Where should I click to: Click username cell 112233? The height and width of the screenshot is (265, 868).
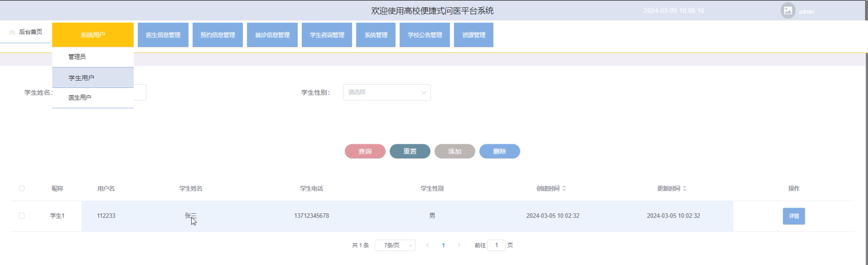pyautogui.click(x=106, y=216)
